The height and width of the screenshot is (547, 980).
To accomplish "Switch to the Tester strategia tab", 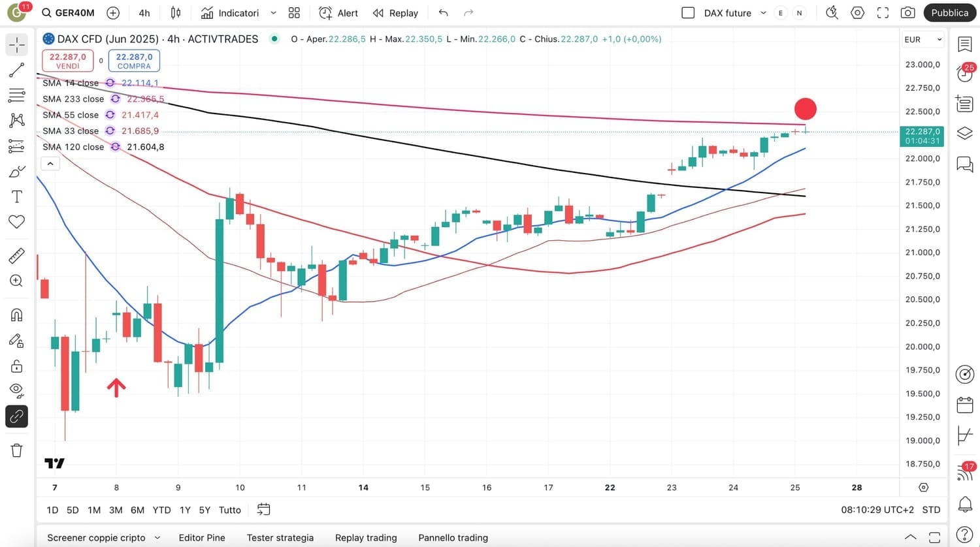I will coord(280,537).
